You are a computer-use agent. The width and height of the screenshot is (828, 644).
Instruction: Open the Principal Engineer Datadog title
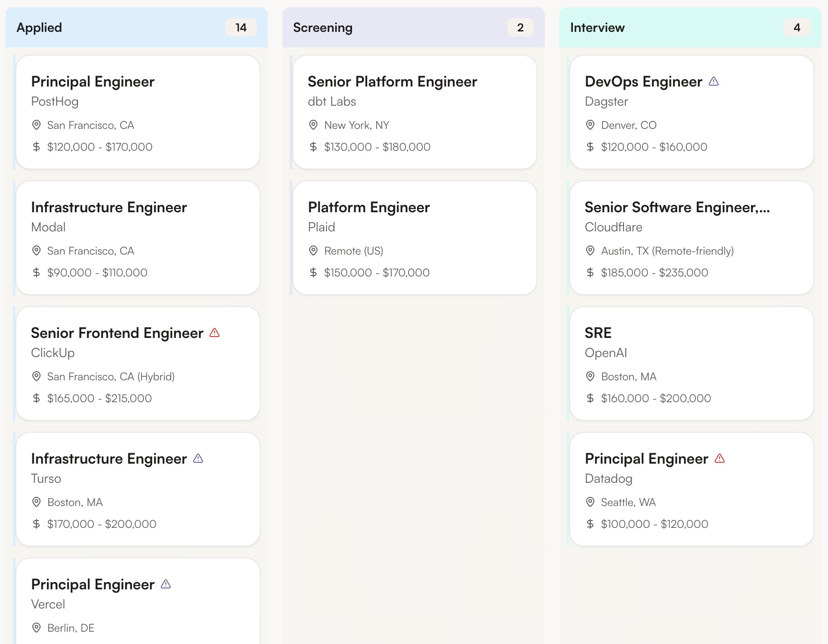[x=647, y=459]
